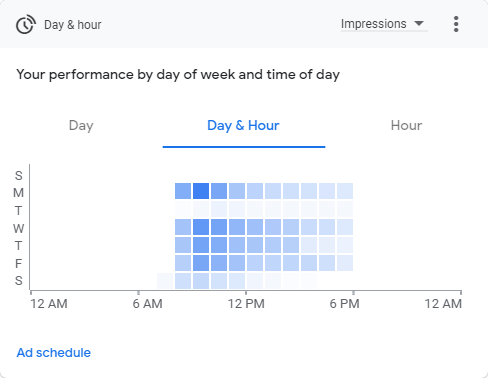The height and width of the screenshot is (378, 488).
Task: Switch to the Day tab
Action: coord(81,126)
